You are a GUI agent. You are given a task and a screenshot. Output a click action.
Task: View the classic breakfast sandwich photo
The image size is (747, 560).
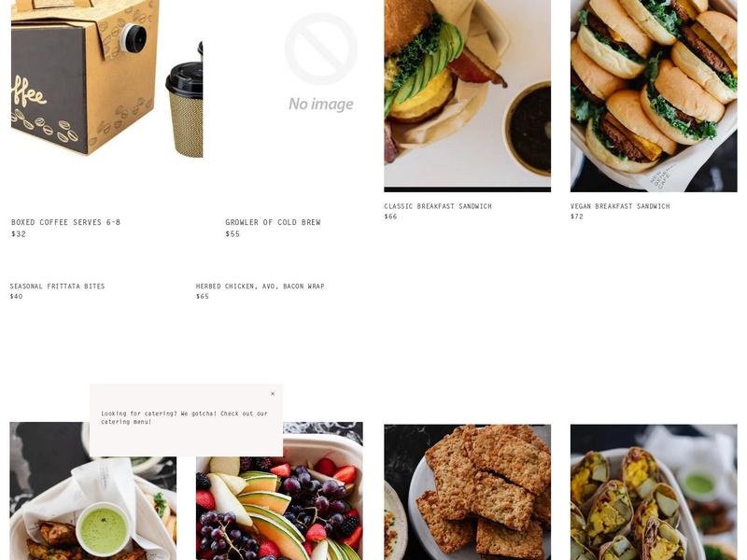[468, 96]
